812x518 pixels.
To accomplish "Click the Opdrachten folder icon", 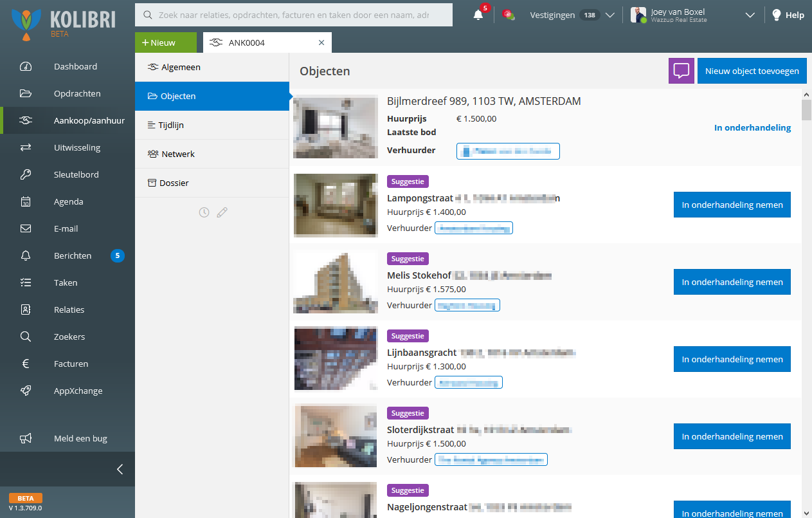I will click(x=26, y=93).
